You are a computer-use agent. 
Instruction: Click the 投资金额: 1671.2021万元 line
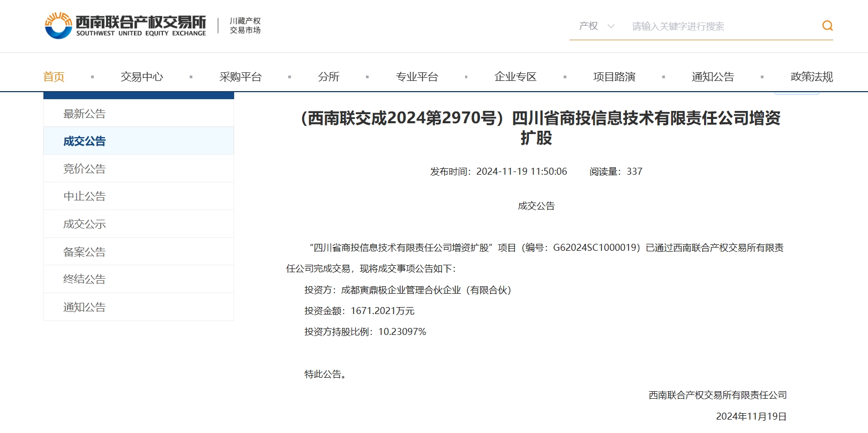pos(360,311)
